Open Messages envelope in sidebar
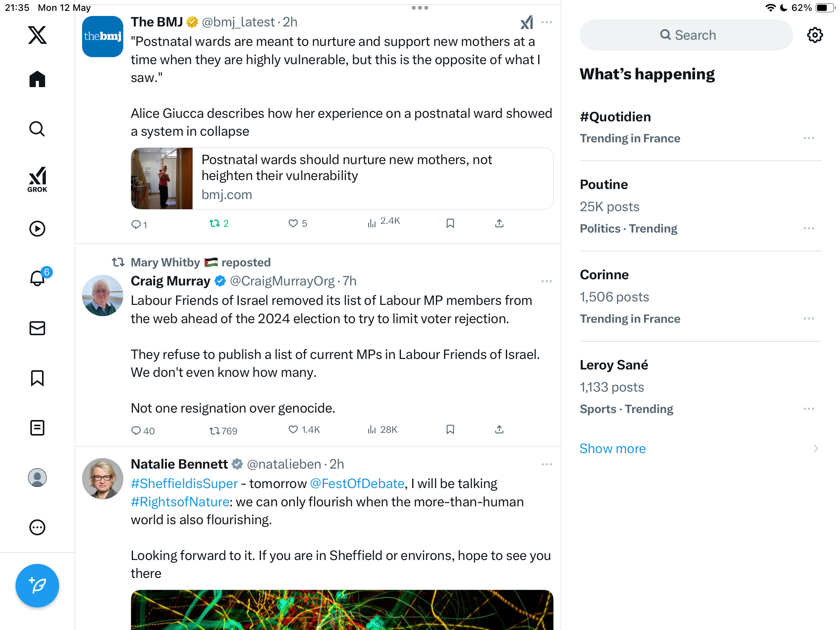 pos(37,328)
